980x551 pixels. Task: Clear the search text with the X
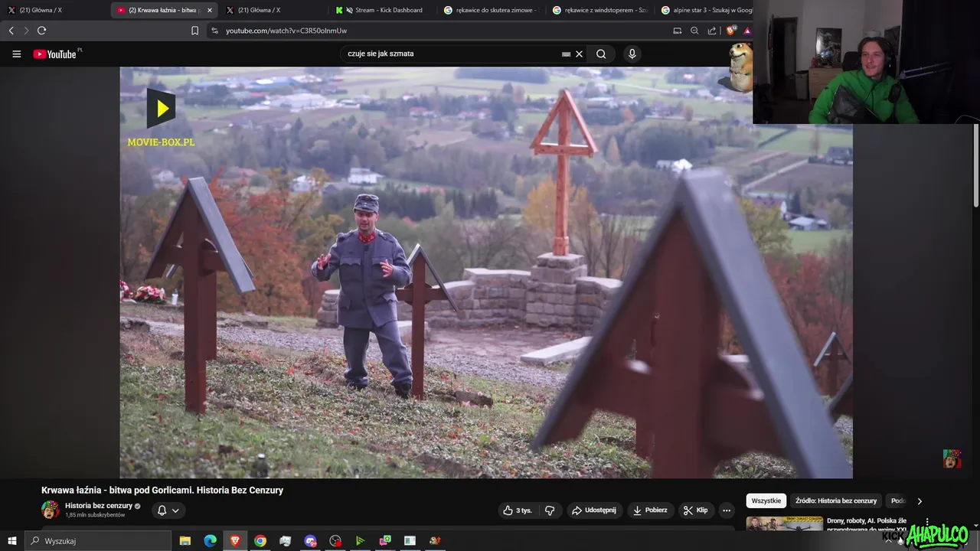579,54
